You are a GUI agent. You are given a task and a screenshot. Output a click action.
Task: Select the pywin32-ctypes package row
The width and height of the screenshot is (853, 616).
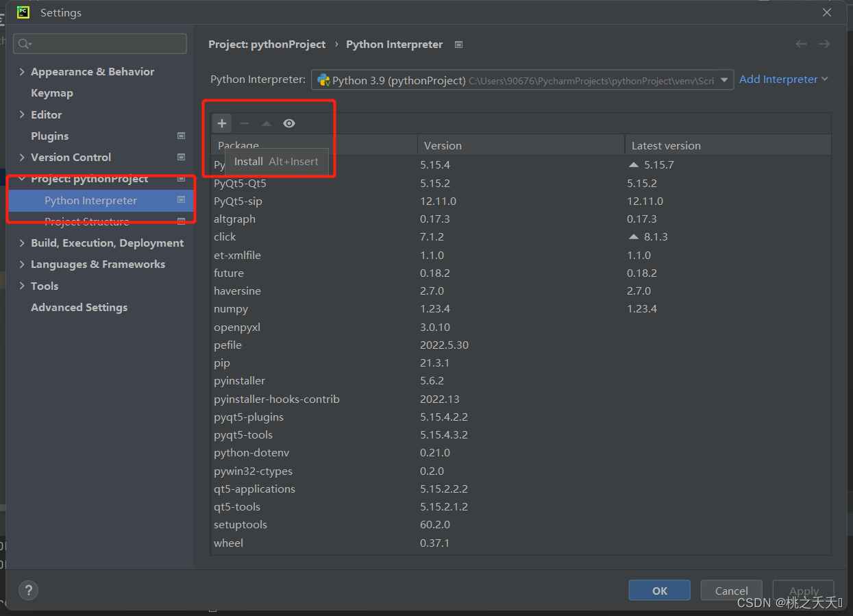(521, 471)
